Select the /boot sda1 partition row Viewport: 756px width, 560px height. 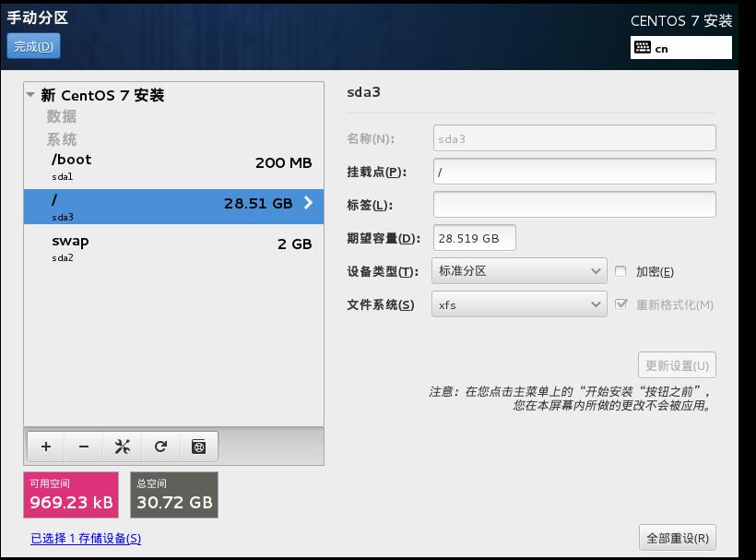click(x=173, y=166)
